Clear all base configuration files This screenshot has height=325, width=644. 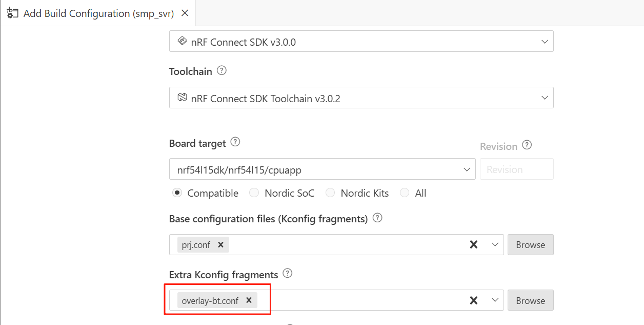pos(474,245)
